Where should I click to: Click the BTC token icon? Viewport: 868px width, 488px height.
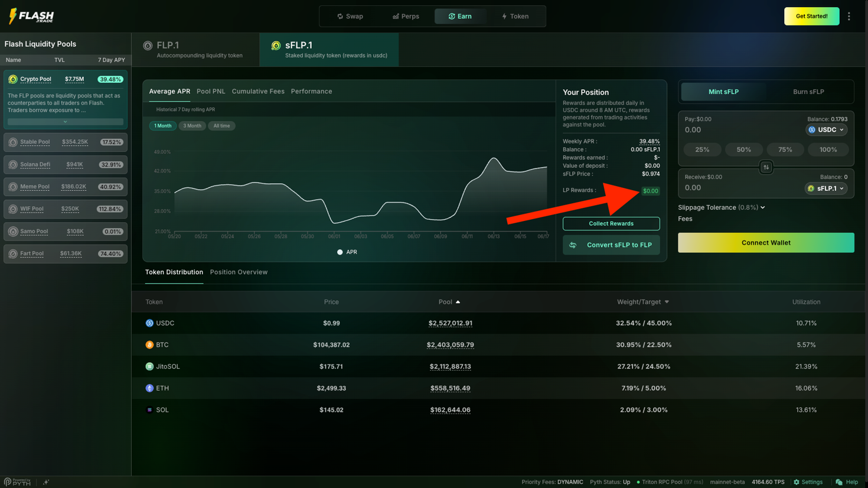[149, 345]
